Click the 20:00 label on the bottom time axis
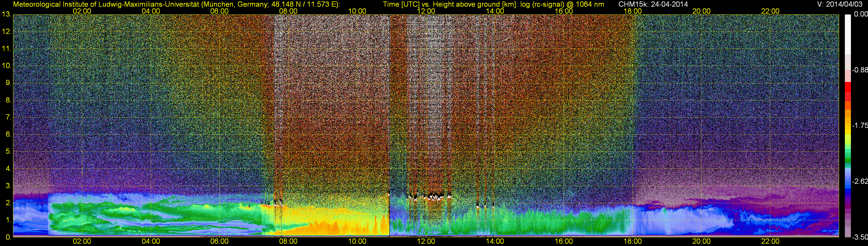 click(701, 241)
